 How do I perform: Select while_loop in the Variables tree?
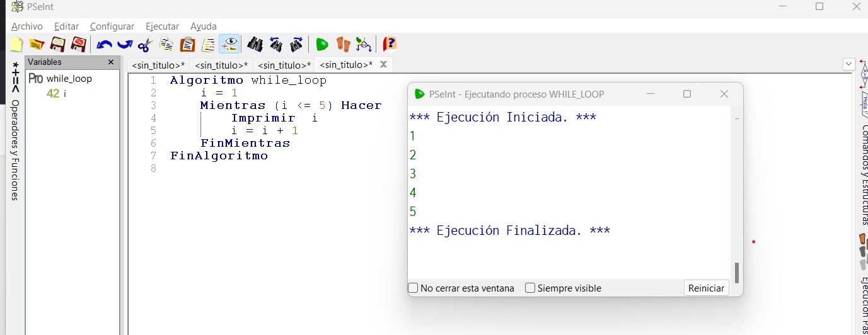pos(69,79)
